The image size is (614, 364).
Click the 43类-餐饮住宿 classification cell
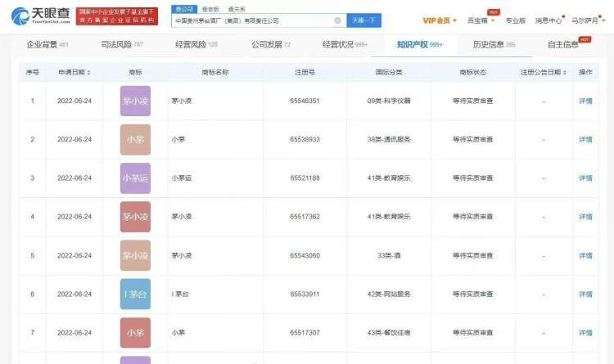389,333
